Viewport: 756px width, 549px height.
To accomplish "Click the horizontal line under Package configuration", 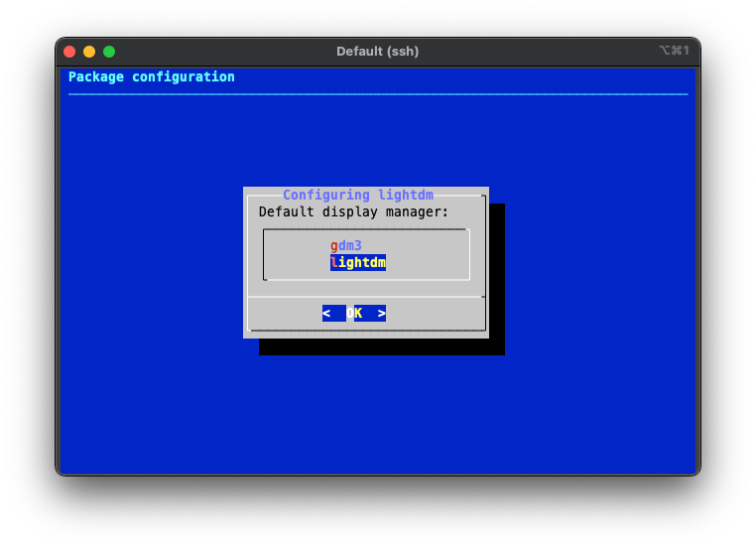I will [x=377, y=94].
